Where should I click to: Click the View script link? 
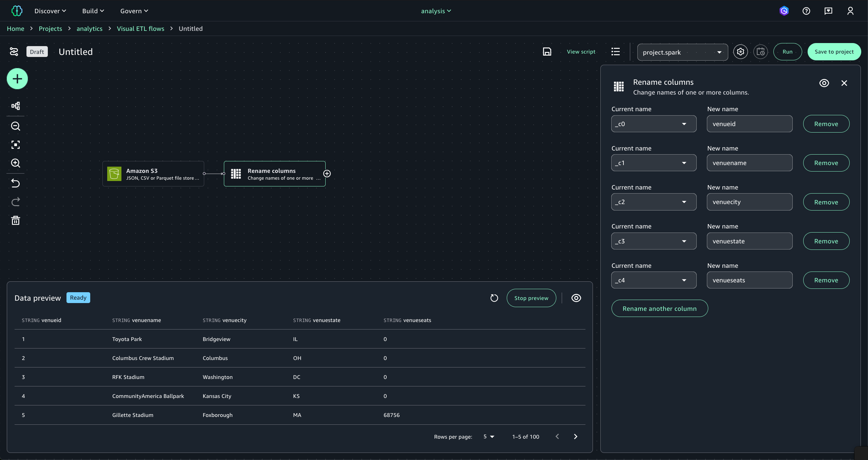click(x=581, y=52)
